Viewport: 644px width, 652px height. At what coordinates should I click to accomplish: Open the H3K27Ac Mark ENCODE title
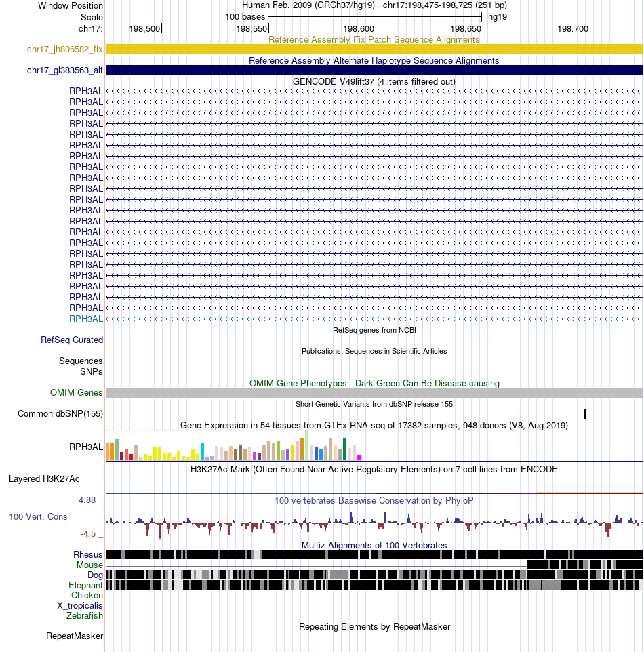tap(374, 469)
